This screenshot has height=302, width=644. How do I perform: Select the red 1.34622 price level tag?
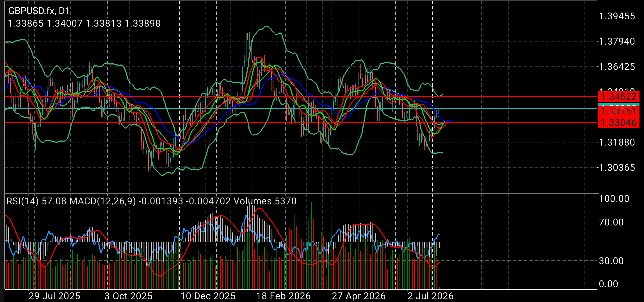tap(619, 97)
